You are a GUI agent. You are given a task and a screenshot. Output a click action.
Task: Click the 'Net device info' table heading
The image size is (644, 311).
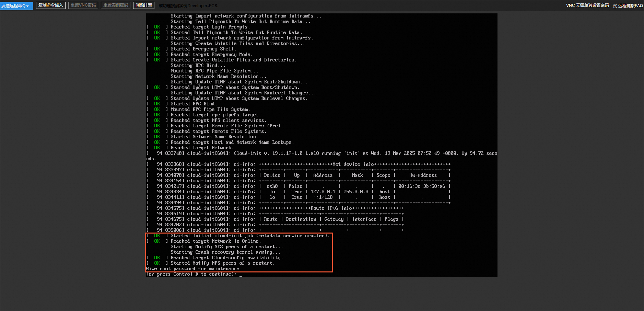point(353,164)
